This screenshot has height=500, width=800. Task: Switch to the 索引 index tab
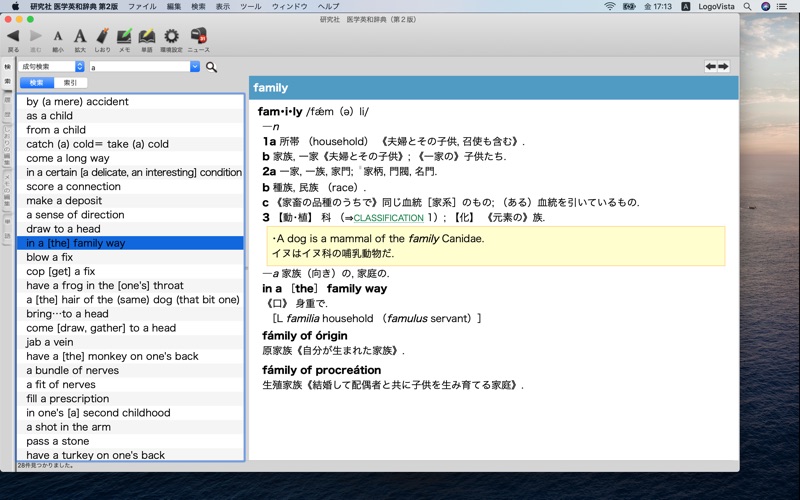click(x=70, y=83)
